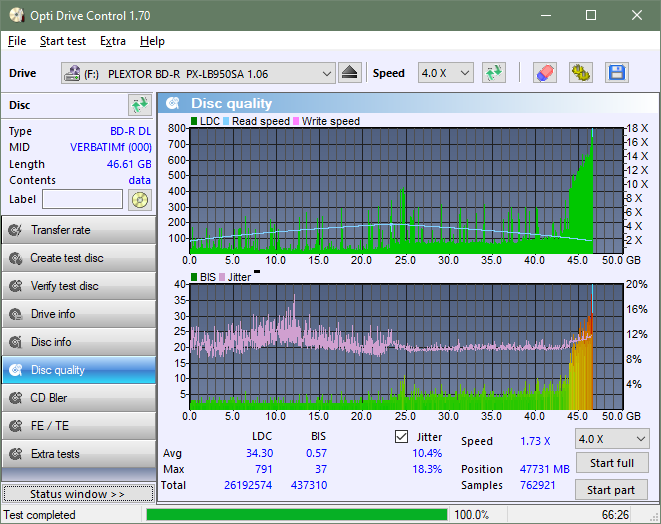Click the Disc quality sidebar icon
661x524 pixels.
click(16, 370)
